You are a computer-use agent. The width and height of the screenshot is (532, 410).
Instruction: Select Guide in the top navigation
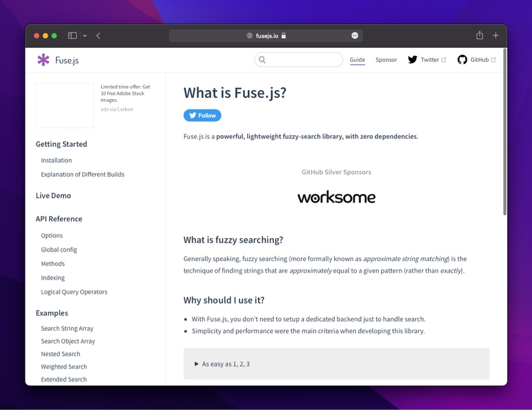357,60
